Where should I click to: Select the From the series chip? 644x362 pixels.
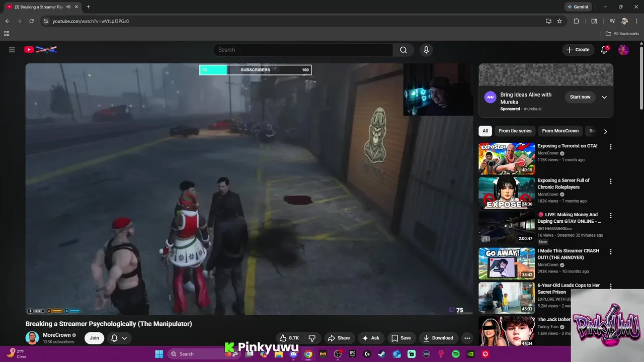(515, 131)
